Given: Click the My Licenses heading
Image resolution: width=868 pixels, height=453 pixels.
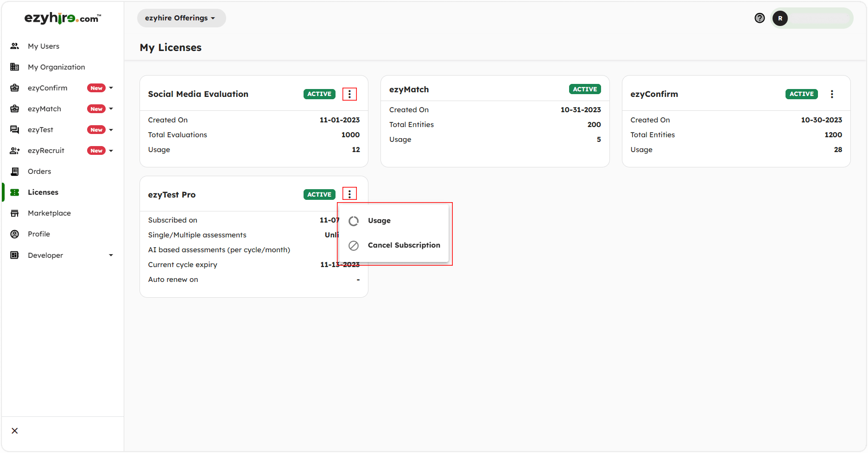Looking at the screenshot, I should tap(171, 47).
